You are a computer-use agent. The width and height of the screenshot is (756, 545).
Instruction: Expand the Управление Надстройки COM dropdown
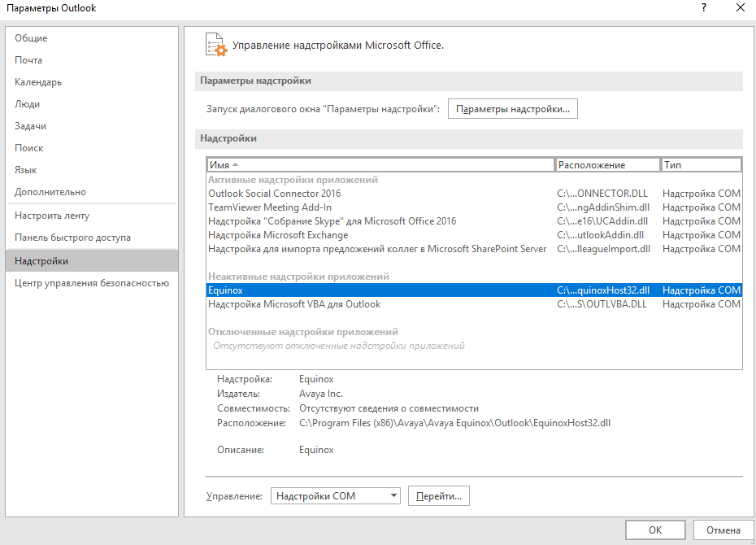pos(336,496)
